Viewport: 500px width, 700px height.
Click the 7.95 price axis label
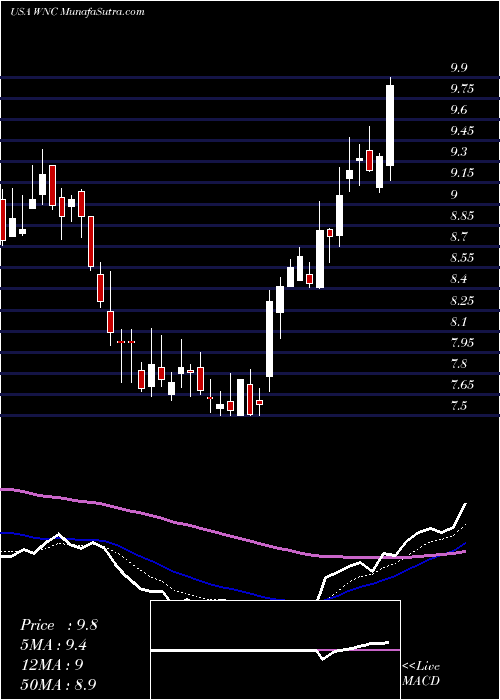[x=462, y=342]
